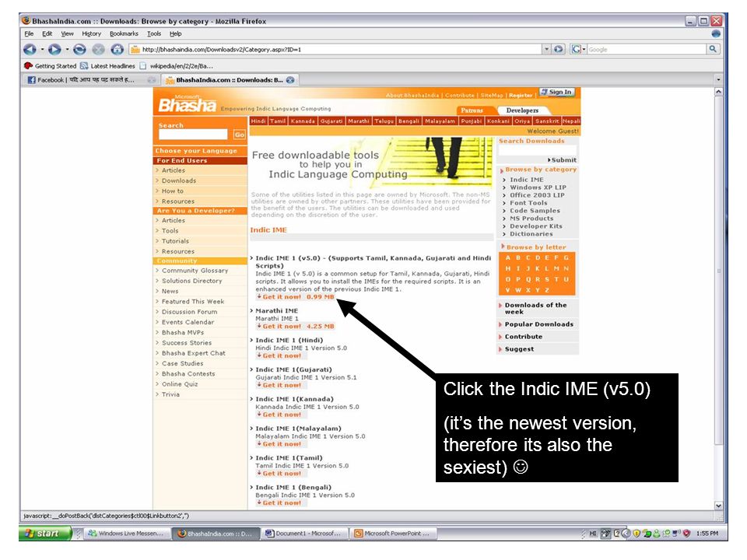
Task: Open the Indic IME 1 (Bengali) link
Action: [293, 487]
